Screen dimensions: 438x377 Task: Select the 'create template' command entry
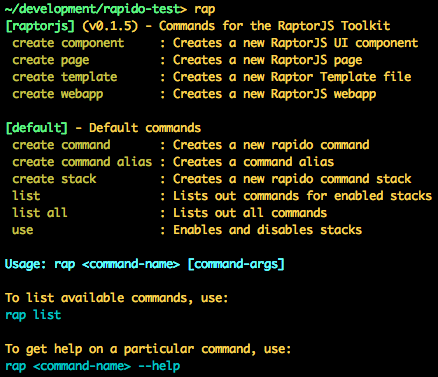pyautogui.click(x=65, y=77)
